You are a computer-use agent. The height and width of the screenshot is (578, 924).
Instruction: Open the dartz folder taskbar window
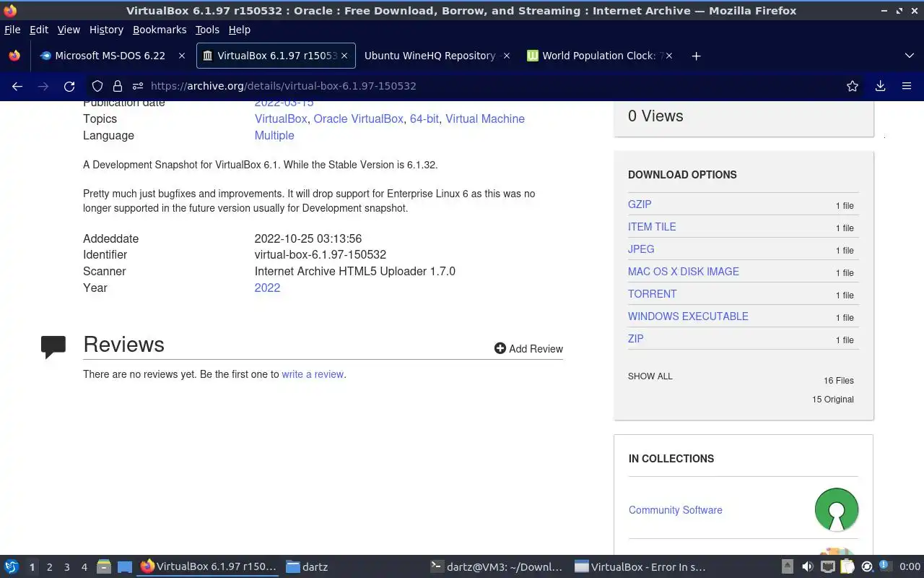[352, 567]
